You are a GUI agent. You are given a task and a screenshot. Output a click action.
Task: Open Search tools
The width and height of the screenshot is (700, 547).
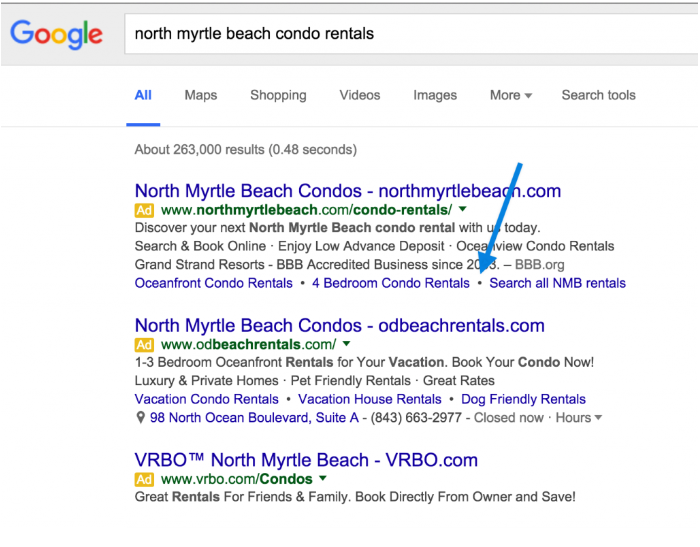pyautogui.click(x=598, y=95)
